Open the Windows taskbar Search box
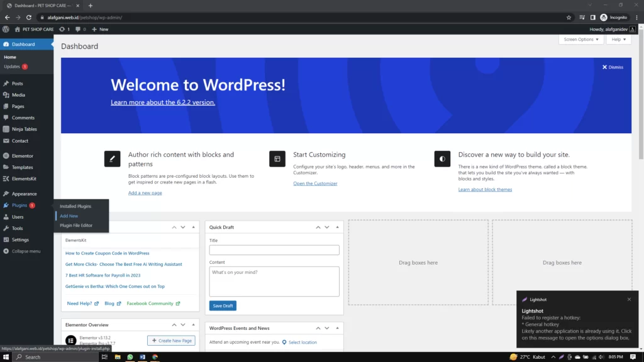The width and height of the screenshot is (644, 362). 55,357
